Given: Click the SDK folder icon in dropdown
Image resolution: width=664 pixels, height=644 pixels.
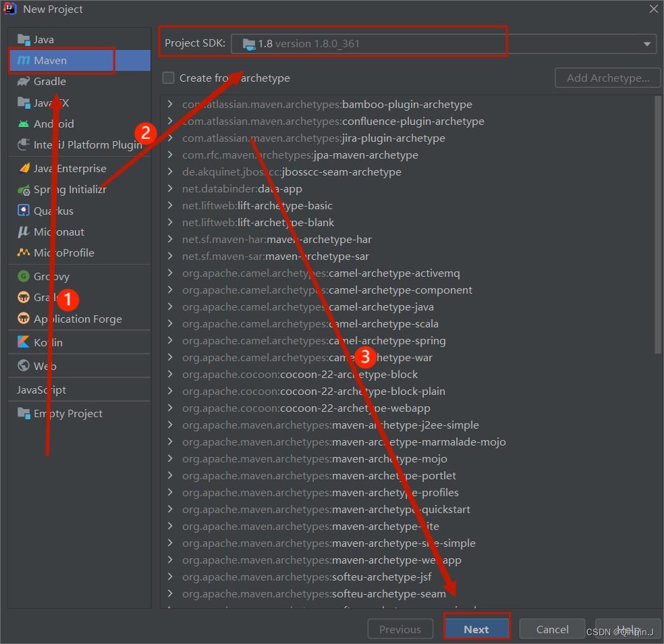Looking at the screenshot, I should (249, 44).
